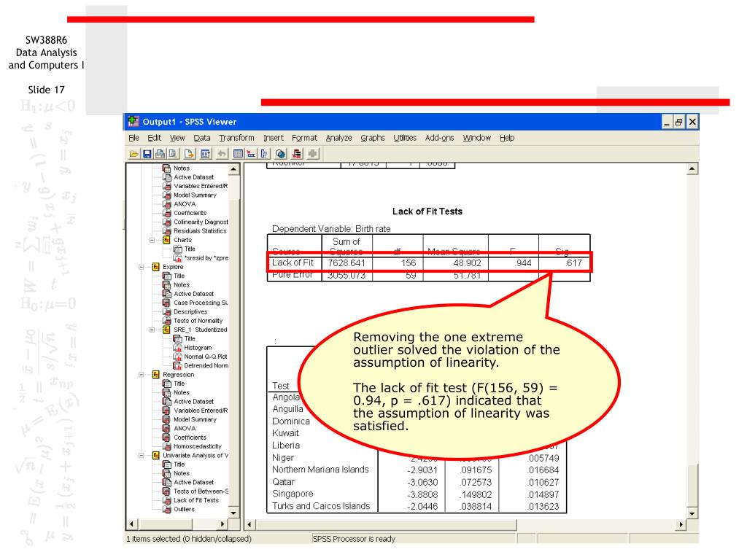
Task: Open the Edit menu
Action: tap(155, 138)
